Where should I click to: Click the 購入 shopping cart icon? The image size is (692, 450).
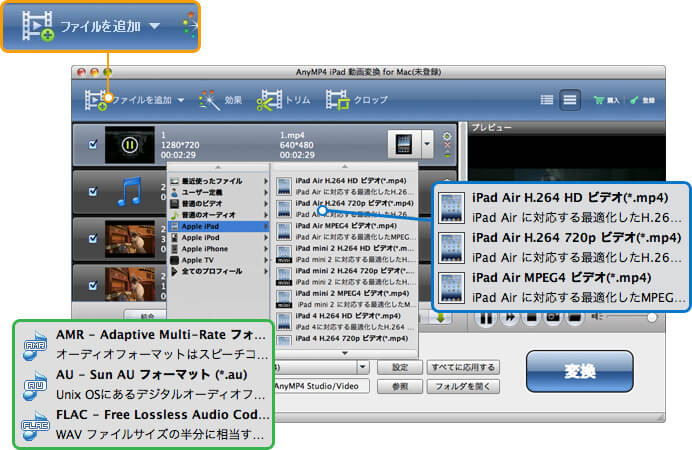[x=599, y=100]
